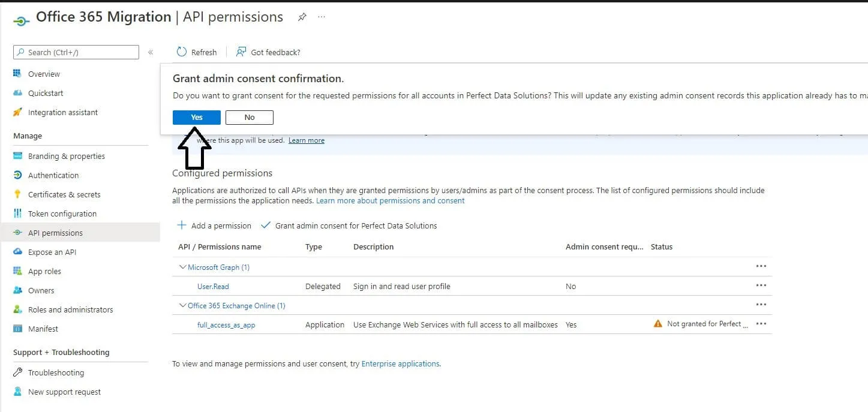Open the more options ellipsis beside title
The height and width of the screenshot is (412, 868).
[322, 17]
